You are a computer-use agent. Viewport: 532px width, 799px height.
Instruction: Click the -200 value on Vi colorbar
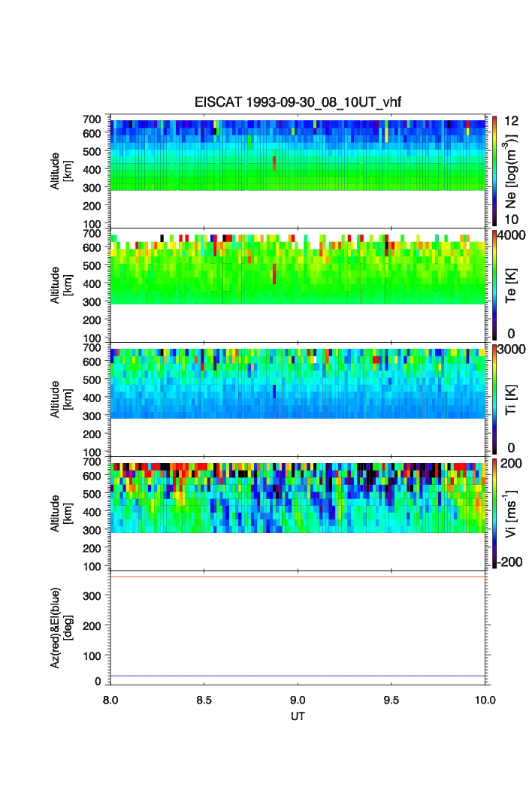pos(510,562)
